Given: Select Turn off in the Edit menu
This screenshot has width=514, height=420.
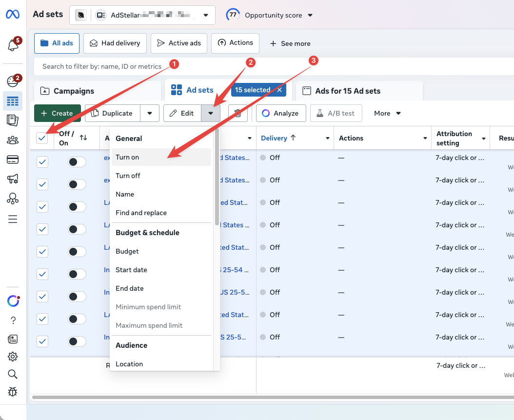Looking at the screenshot, I should tap(161, 176).
